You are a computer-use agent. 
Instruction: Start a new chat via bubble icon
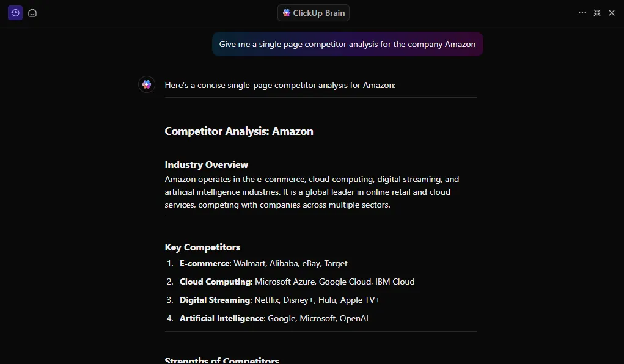[32, 13]
